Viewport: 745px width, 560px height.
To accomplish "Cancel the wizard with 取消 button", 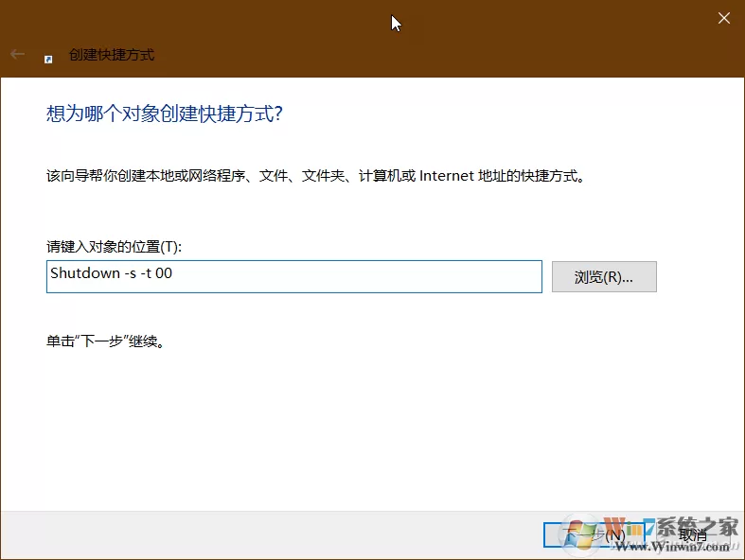I will 693,535.
